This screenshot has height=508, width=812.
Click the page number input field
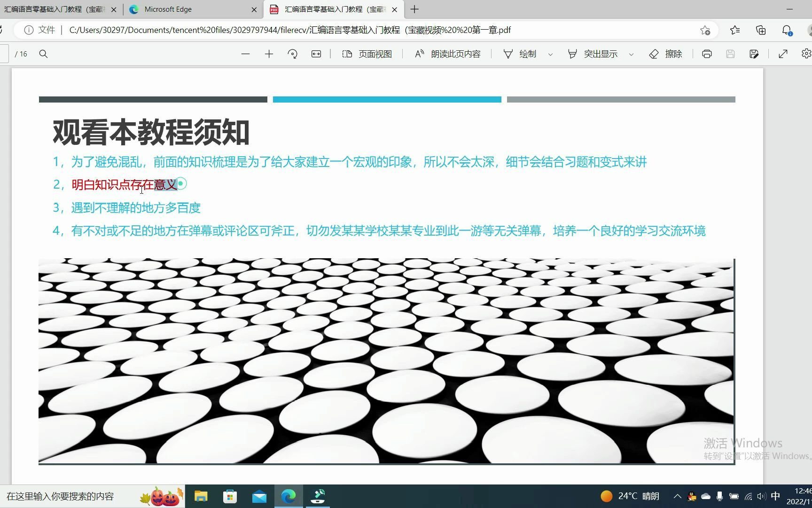tap(4, 54)
